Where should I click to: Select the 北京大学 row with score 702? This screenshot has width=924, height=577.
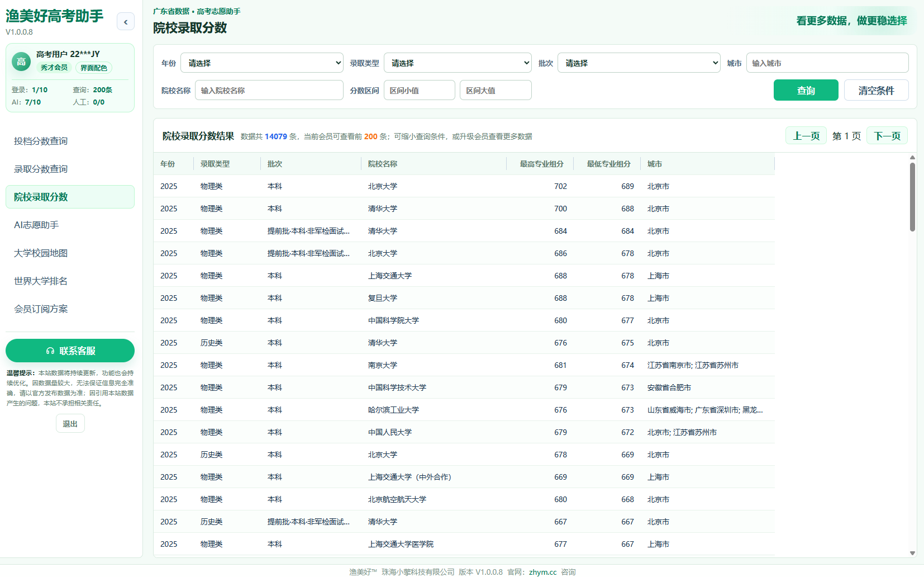click(464, 186)
